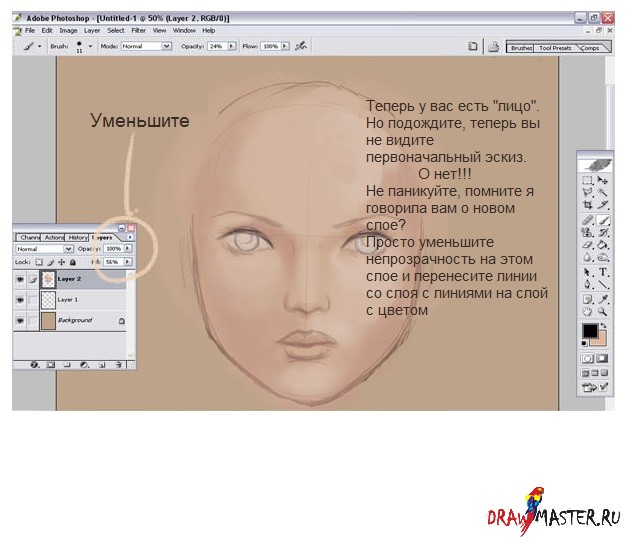Screen dimensions: 628x544
Task: Open Flow slider arrow
Action: (x=285, y=46)
